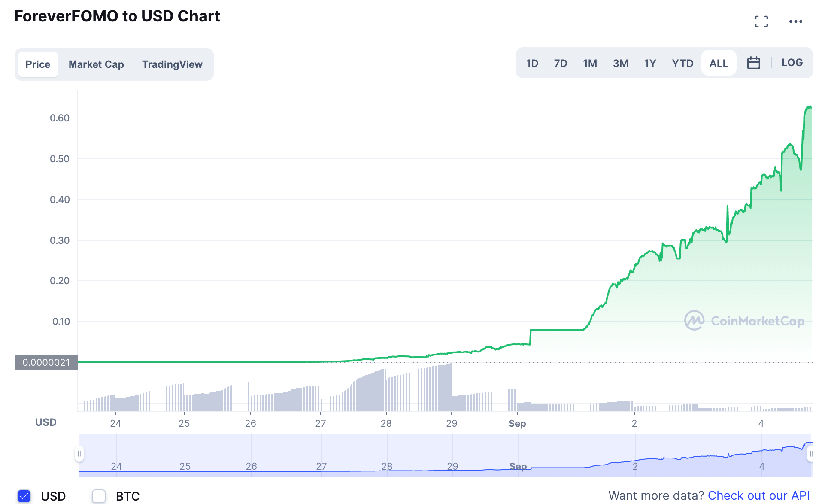Switch to the Market Cap tab
Viewport: 831px width, 504px height.
click(96, 64)
